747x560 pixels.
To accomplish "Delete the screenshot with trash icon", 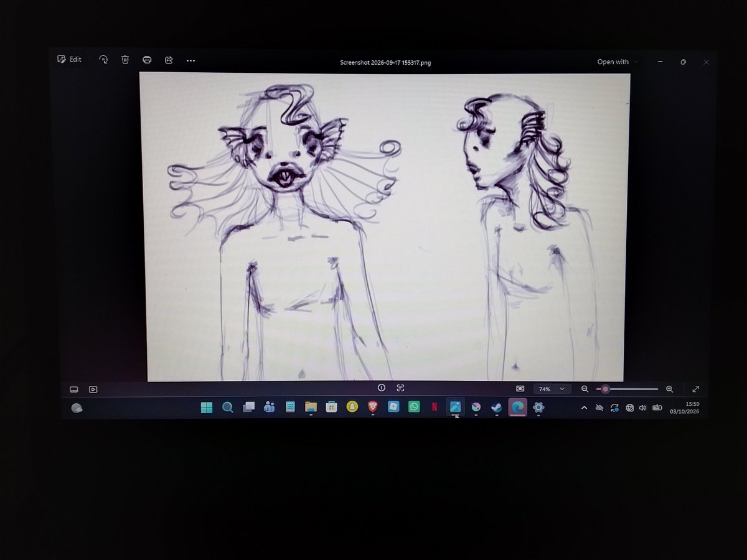I will click(x=125, y=60).
